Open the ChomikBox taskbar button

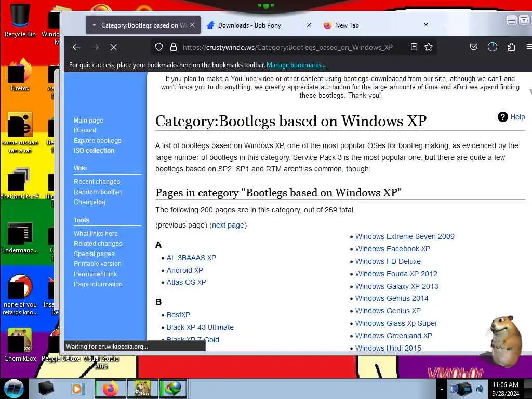click(142, 389)
